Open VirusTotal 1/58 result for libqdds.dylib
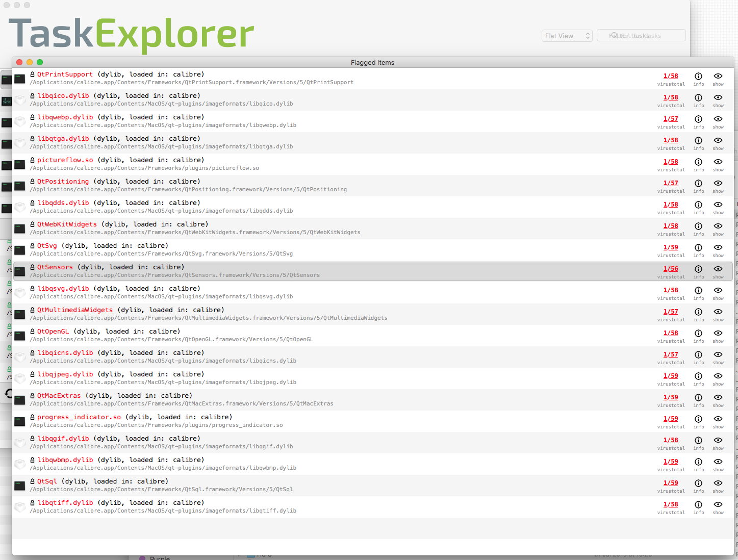 coord(671,205)
